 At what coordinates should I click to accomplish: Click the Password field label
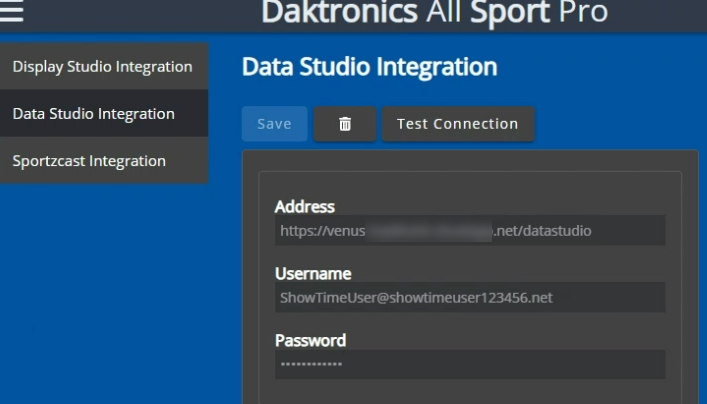pyautogui.click(x=310, y=340)
